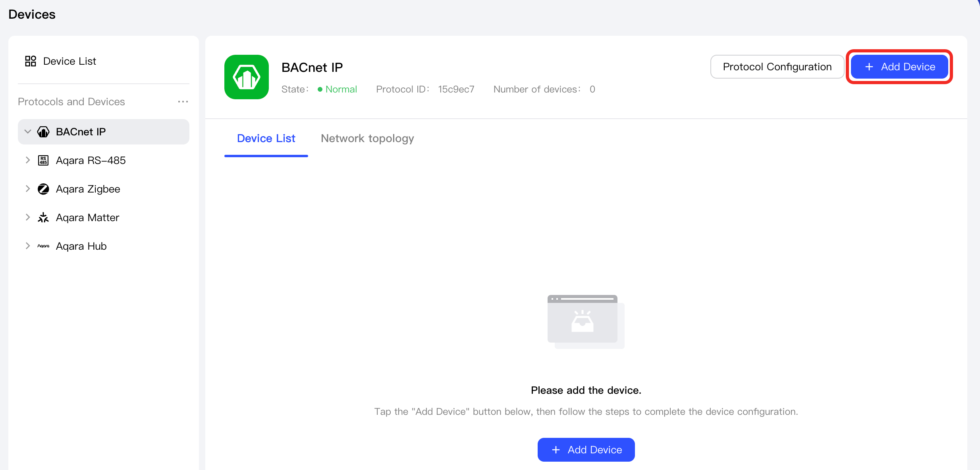
Task: Click the Protocols and Devices label
Action: click(71, 102)
